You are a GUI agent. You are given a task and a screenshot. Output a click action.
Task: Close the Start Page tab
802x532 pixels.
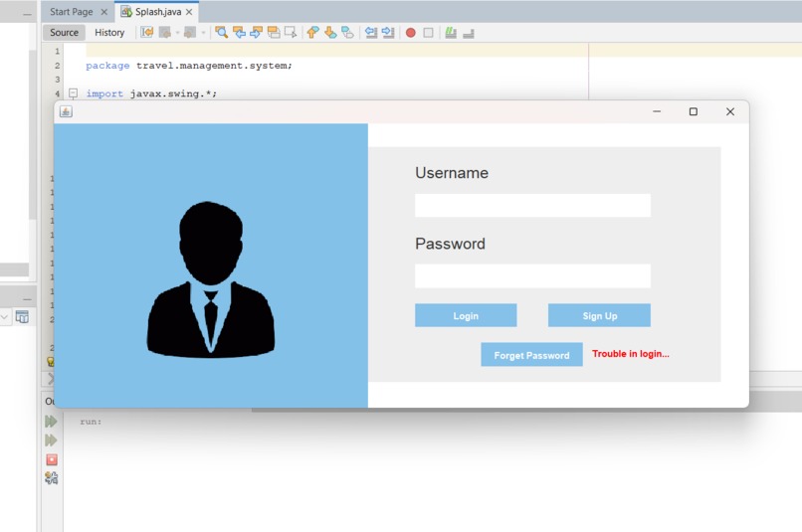point(103,12)
